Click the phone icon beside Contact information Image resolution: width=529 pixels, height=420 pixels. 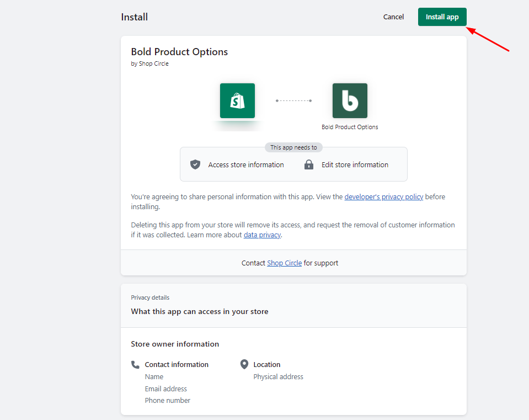click(135, 364)
